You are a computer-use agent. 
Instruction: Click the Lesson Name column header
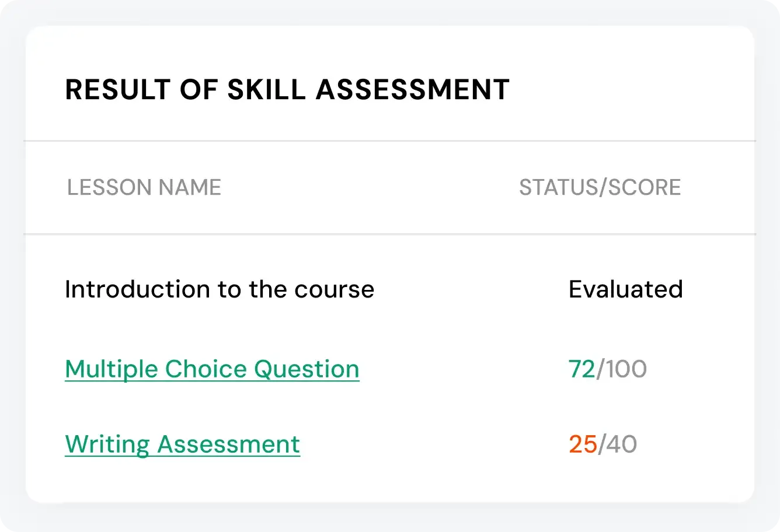coord(144,188)
